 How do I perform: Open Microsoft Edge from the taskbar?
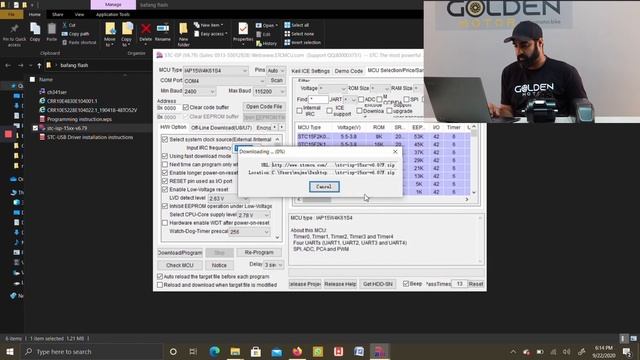coord(215,351)
